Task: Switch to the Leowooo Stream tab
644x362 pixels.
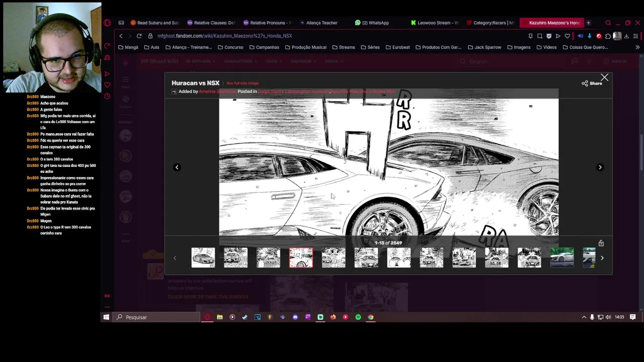Action: (x=435, y=23)
